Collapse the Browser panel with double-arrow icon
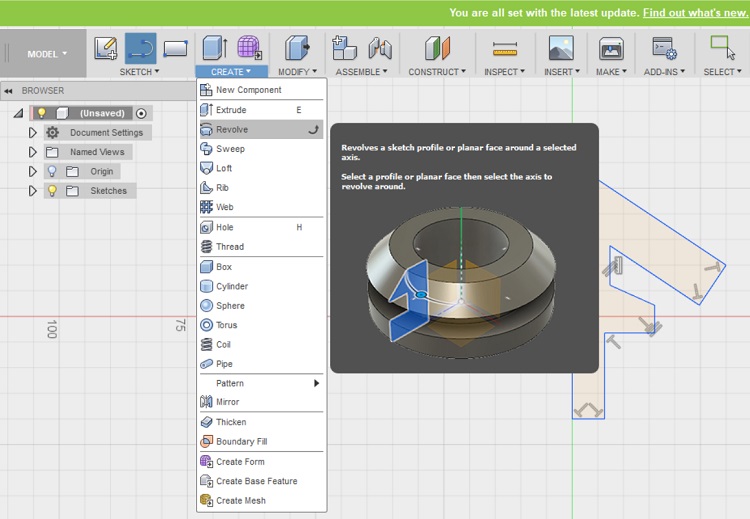 8,91
